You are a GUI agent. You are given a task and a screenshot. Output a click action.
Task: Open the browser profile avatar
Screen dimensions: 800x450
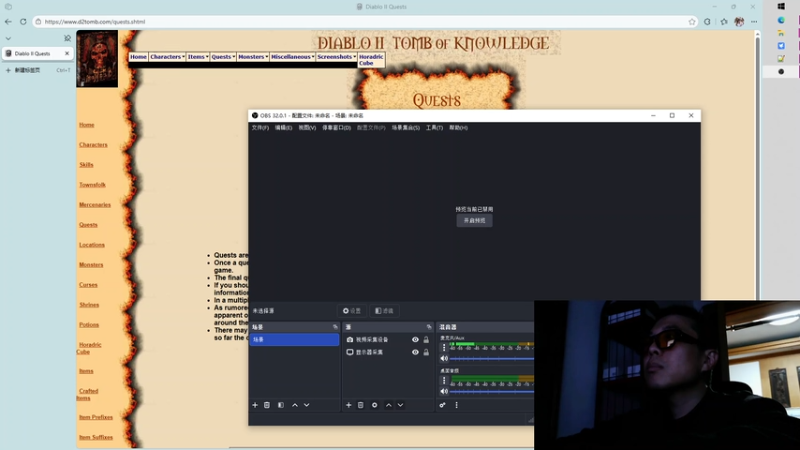(x=739, y=21)
